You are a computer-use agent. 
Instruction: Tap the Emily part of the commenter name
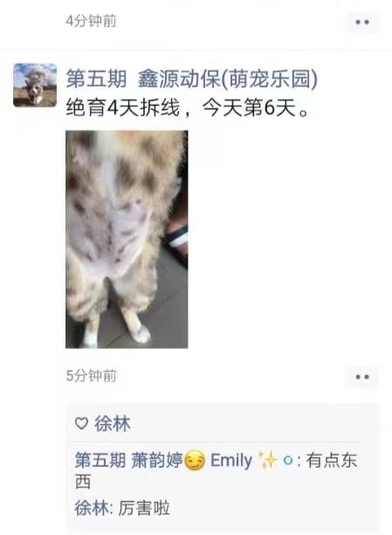(231, 460)
